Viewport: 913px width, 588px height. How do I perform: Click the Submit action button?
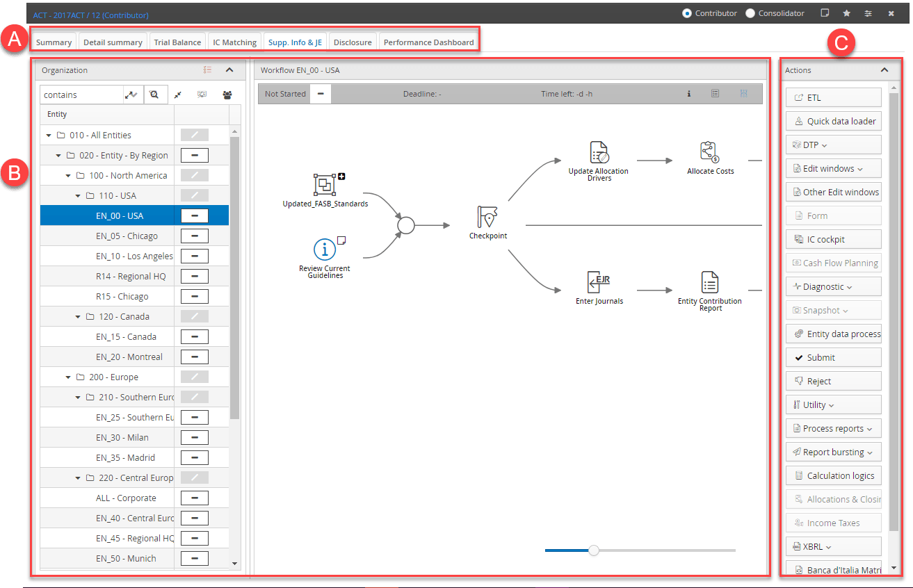(834, 357)
